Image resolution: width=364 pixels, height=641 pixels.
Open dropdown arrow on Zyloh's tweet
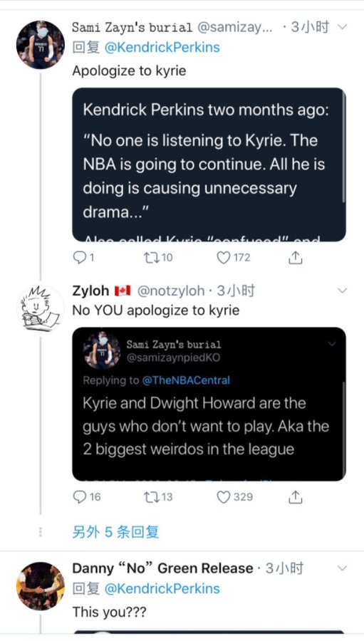[342, 291]
